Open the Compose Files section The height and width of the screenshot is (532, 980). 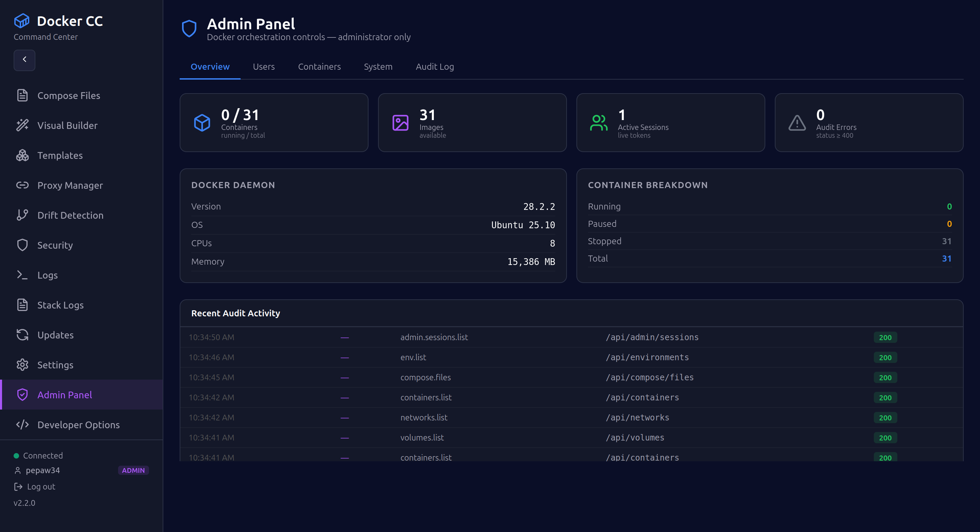click(x=68, y=96)
